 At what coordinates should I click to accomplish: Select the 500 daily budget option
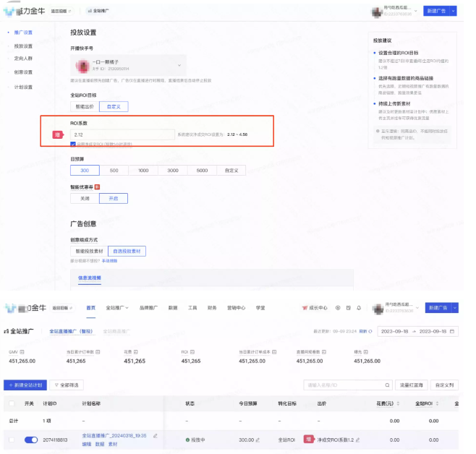point(114,171)
